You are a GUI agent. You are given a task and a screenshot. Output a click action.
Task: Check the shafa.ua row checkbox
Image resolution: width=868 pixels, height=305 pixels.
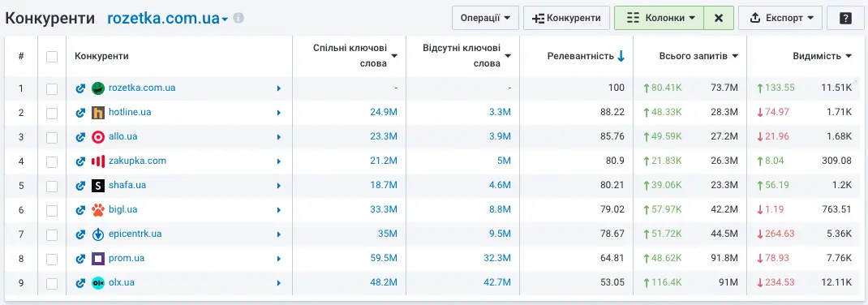52,186
